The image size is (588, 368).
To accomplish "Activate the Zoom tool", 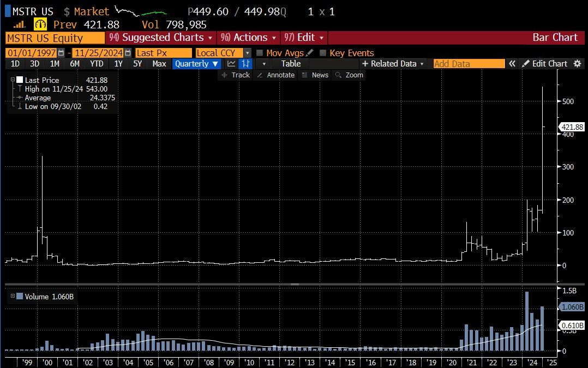I will 350,75.
